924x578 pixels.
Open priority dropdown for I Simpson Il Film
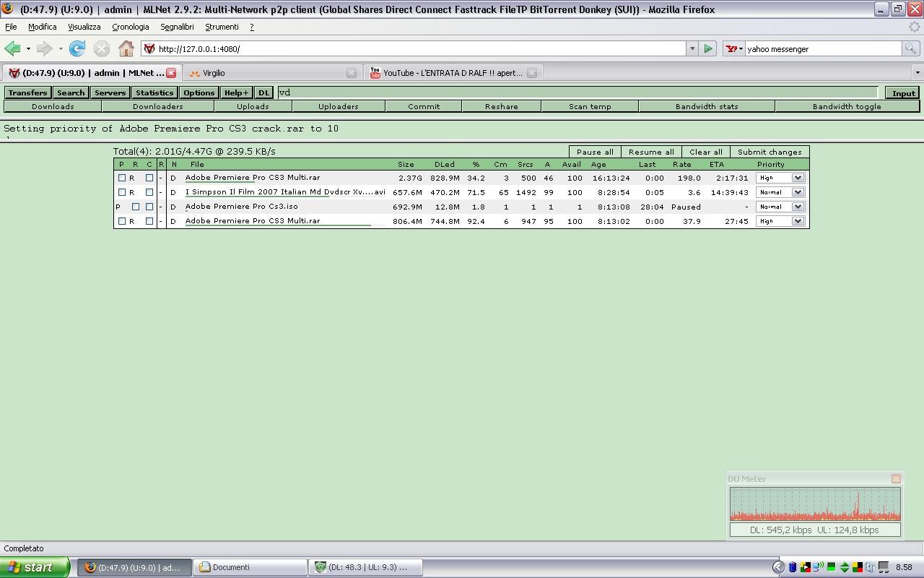click(x=780, y=192)
